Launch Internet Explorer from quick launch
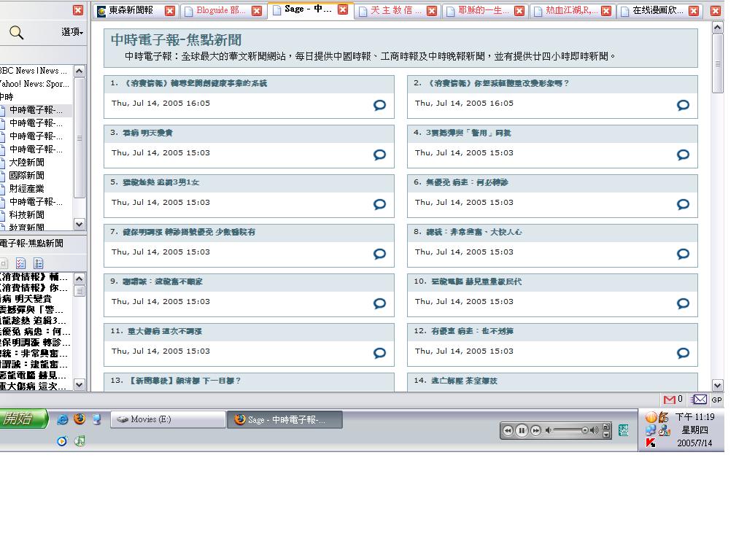 (x=63, y=419)
